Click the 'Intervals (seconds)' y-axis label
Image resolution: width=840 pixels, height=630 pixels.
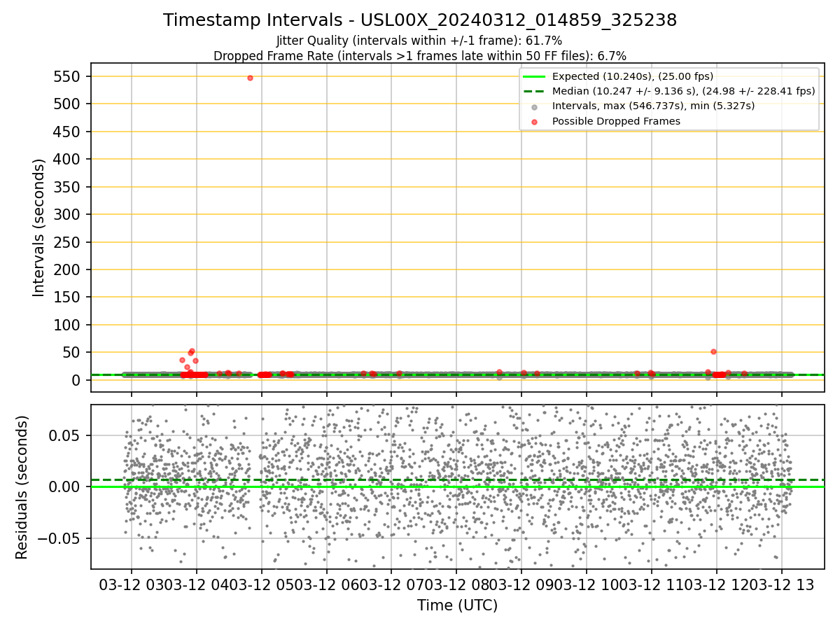pyautogui.click(x=40, y=227)
